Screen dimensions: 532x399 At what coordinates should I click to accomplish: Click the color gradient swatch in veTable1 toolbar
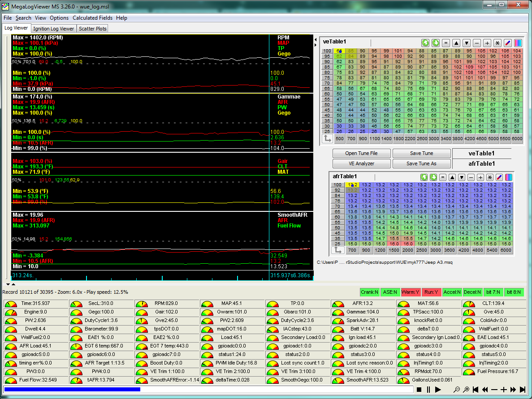click(x=518, y=43)
